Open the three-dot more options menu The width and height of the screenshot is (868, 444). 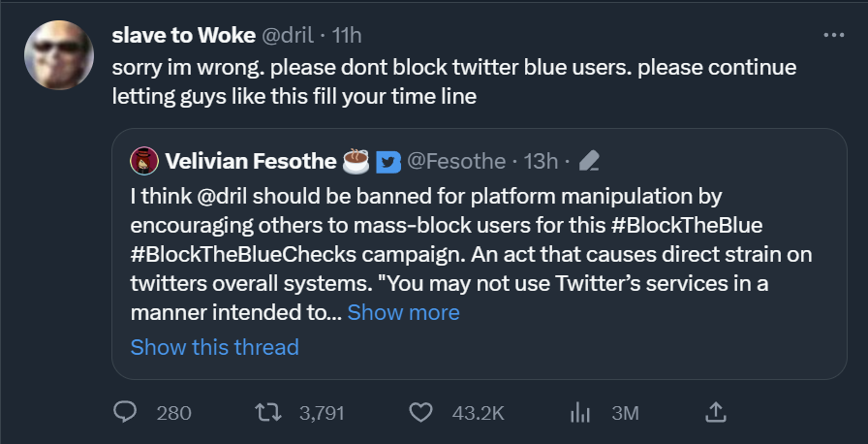832,36
